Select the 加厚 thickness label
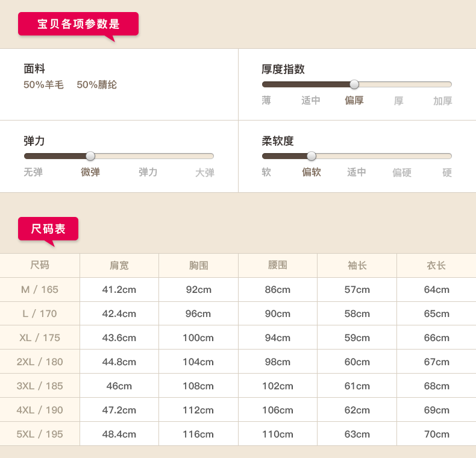 pyautogui.click(x=442, y=101)
